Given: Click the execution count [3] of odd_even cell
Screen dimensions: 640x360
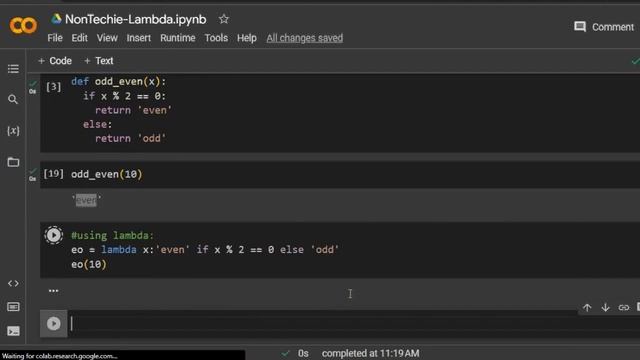Looking at the screenshot, I should tap(53, 87).
